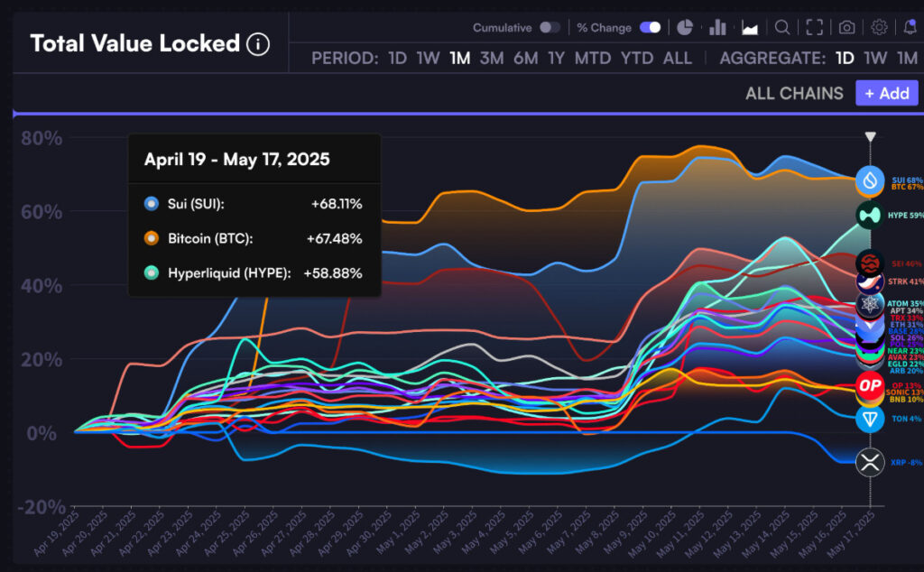Click the '20%' y-axis label

click(42, 359)
